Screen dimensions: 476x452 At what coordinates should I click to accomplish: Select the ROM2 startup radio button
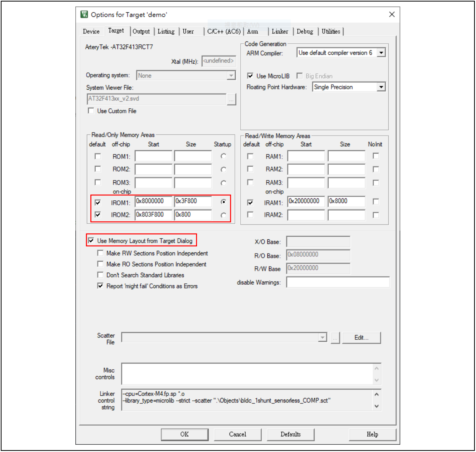(x=223, y=169)
